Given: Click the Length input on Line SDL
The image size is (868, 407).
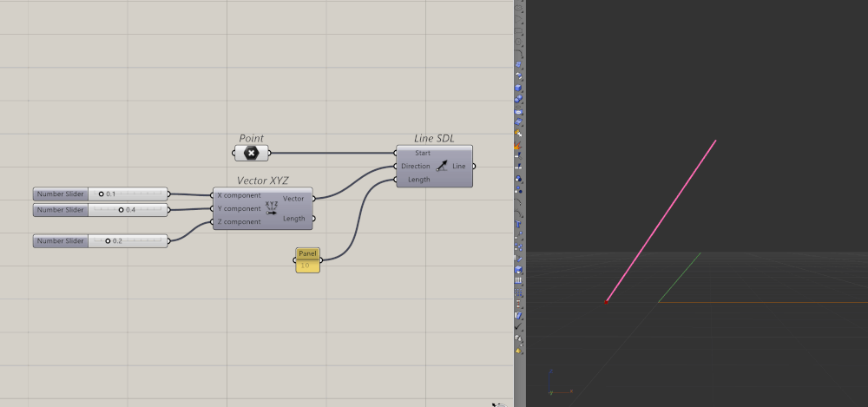Looking at the screenshot, I should click(419, 180).
